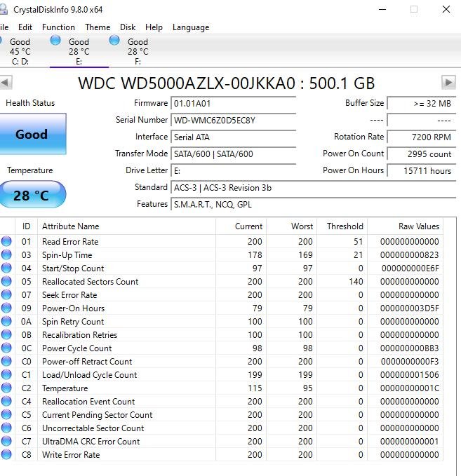
Task: Click status orb for Recalibration Retries
Action: point(6,334)
